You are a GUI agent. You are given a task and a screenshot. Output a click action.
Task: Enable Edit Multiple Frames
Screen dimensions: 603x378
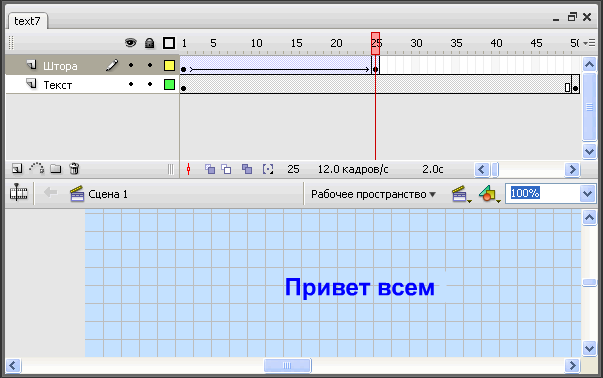(x=247, y=169)
